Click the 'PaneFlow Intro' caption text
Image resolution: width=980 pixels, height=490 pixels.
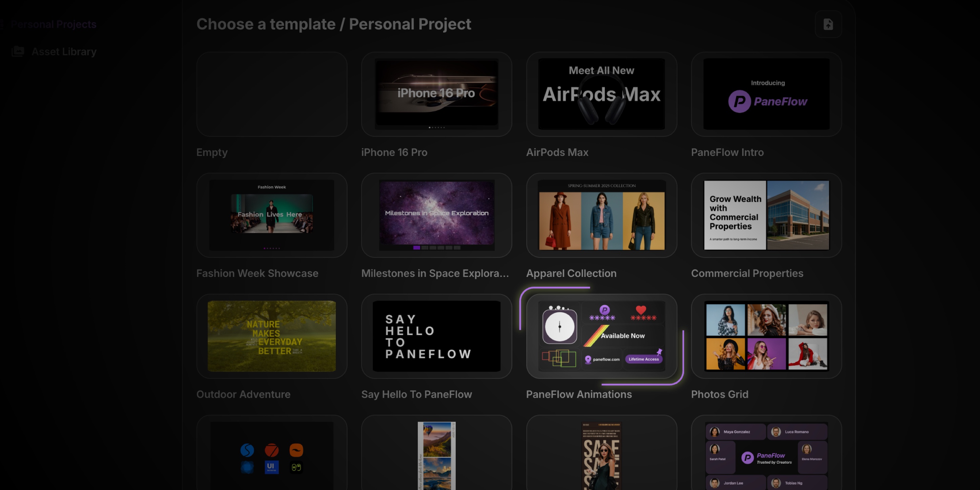pyautogui.click(x=727, y=152)
